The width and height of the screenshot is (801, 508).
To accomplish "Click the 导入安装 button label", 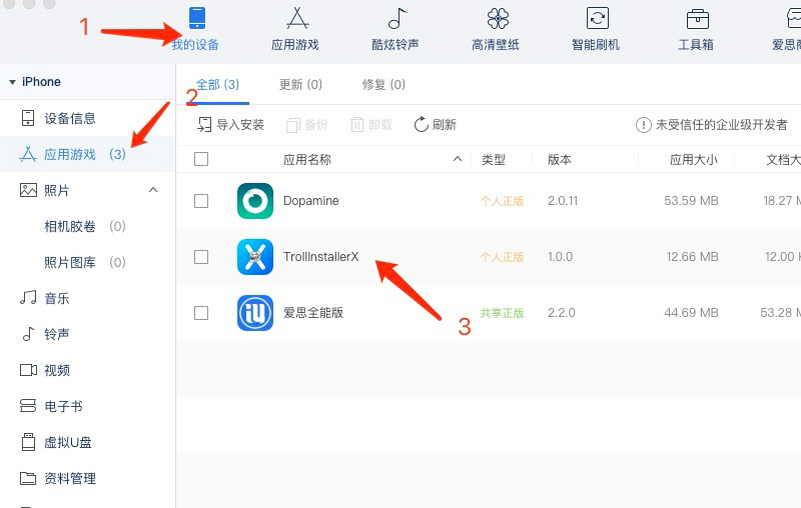I will (240, 125).
